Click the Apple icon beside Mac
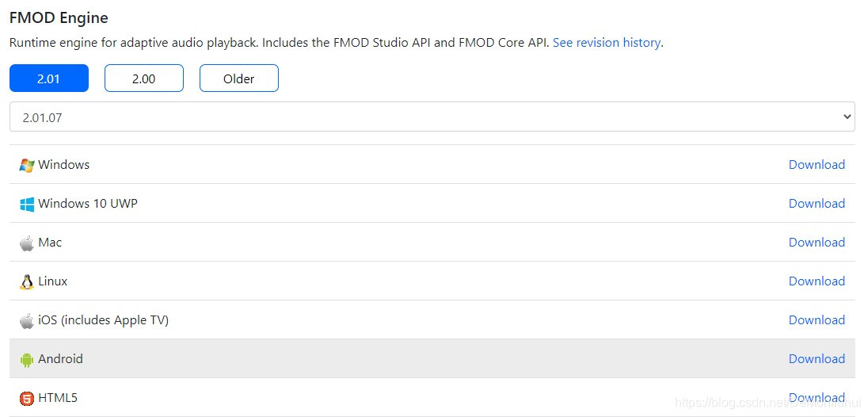This screenshot has width=868, height=417. [27, 243]
